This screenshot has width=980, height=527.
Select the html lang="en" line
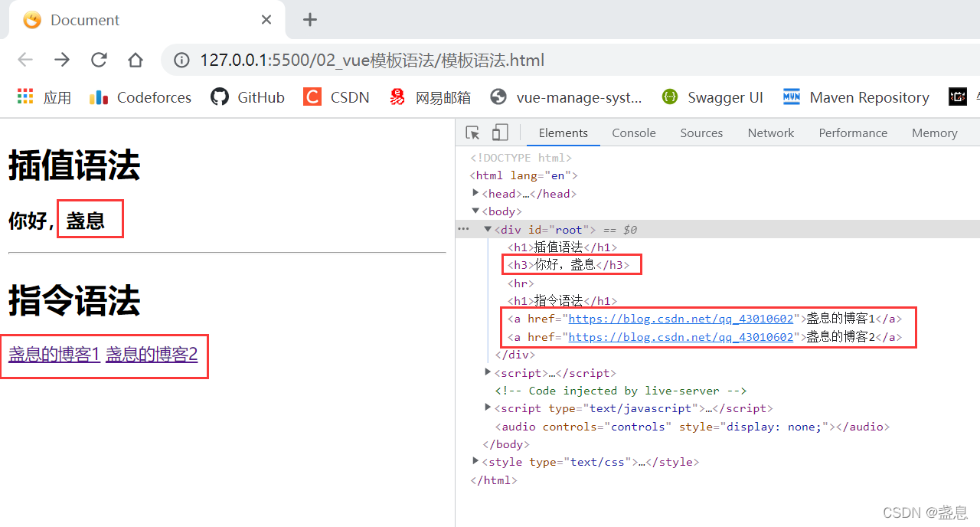[x=524, y=175]
